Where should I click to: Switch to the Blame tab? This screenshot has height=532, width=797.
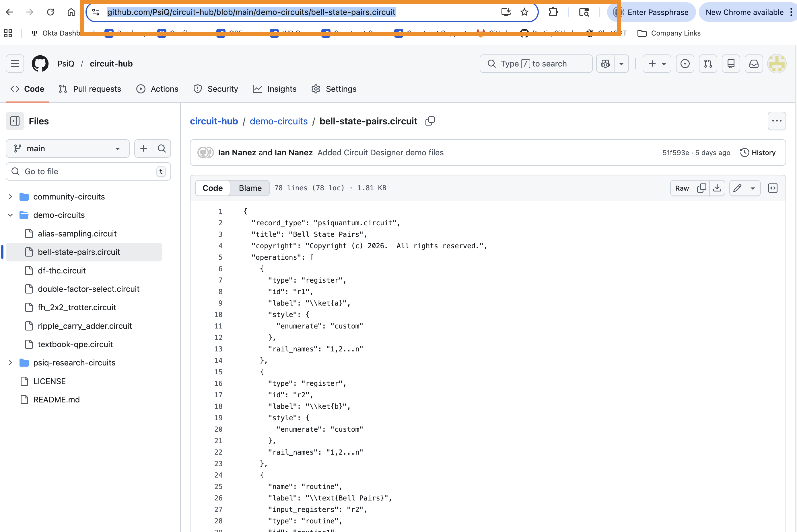[x=250, y=188]
